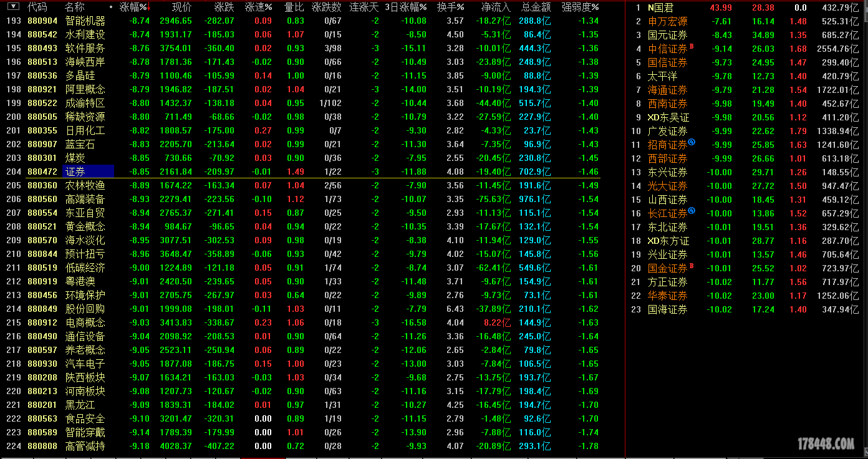The height and width of the screenshot is (459, 868).
Task: Select the 海水淡化 sector name
Action: 85,240
